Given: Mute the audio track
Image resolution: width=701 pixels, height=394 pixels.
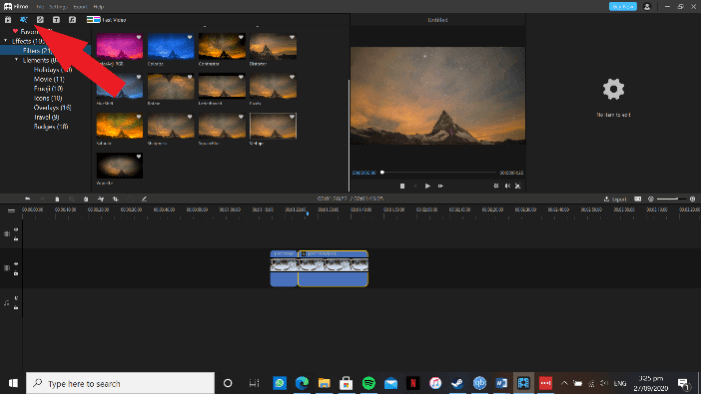Looking at the screenshot, I should point(16,298).
